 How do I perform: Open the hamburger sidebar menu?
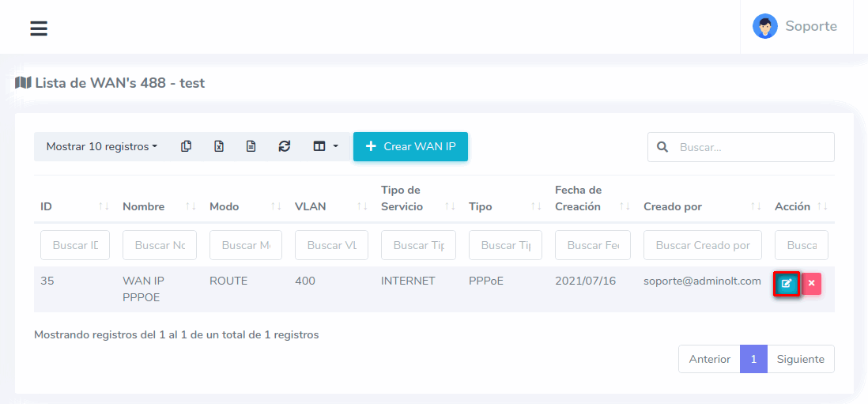pos(39,28)
